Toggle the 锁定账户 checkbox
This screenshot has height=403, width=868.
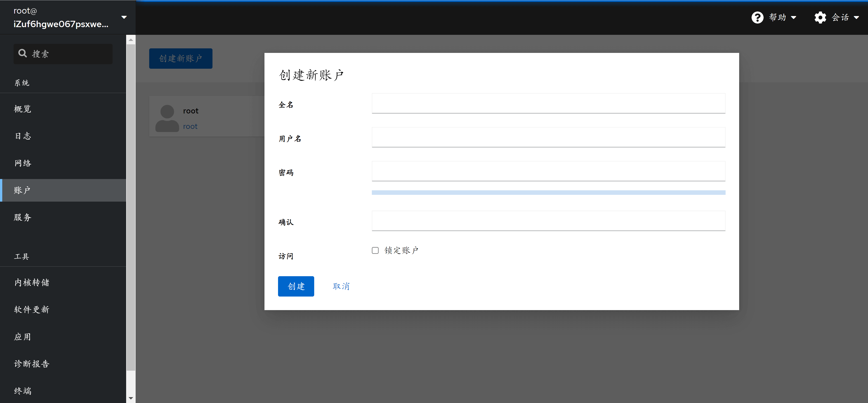[x=375, y=250]
